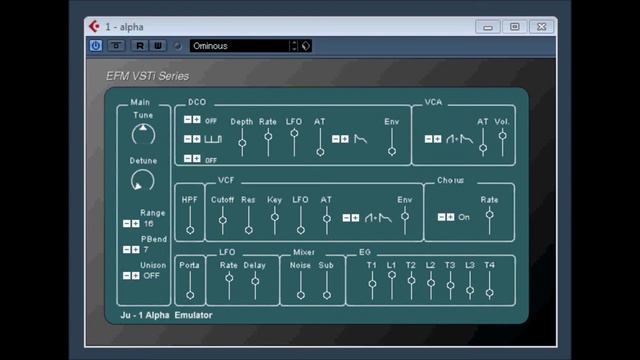Decrease Range with minus button
Viewport: 640px width, 360px height.
coord(127,224)
